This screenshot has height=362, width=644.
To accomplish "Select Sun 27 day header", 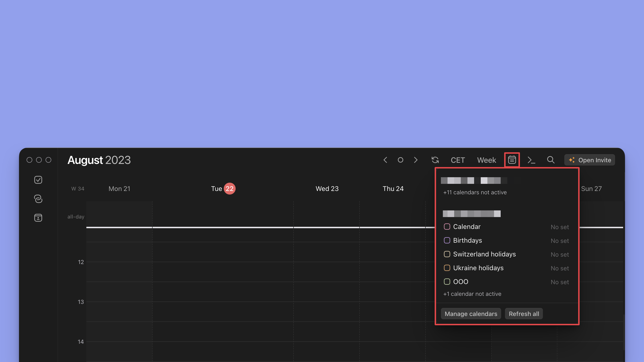I will click(x=591, y=189).
